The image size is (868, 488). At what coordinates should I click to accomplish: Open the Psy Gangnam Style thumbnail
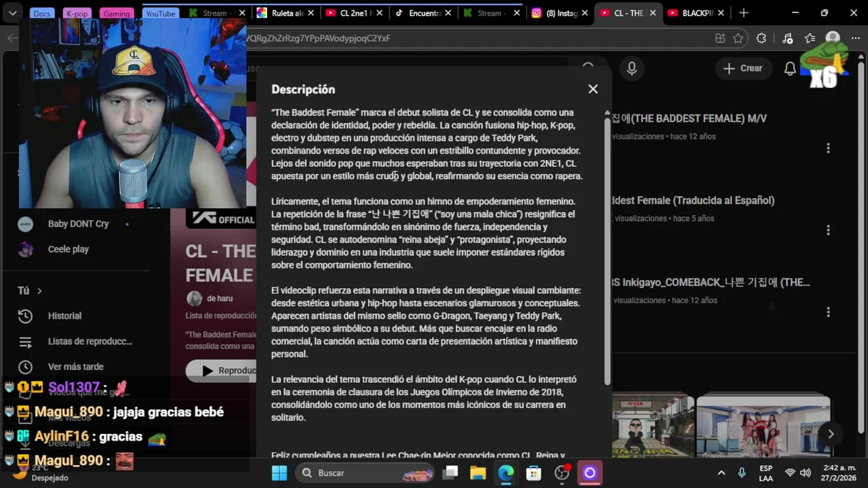click(x=652, y=426)
